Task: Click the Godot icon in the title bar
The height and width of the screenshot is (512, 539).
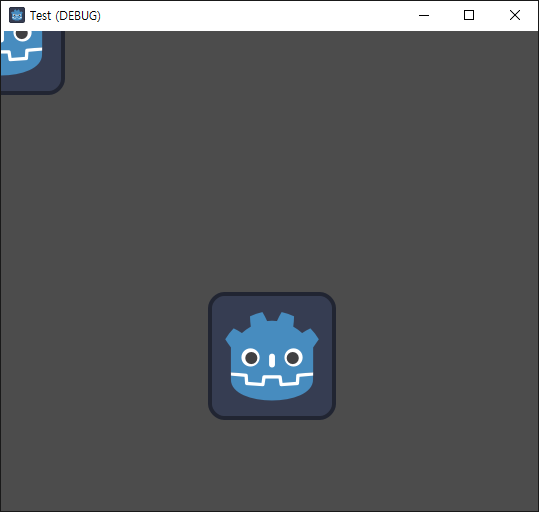Action: coord(17,15)
